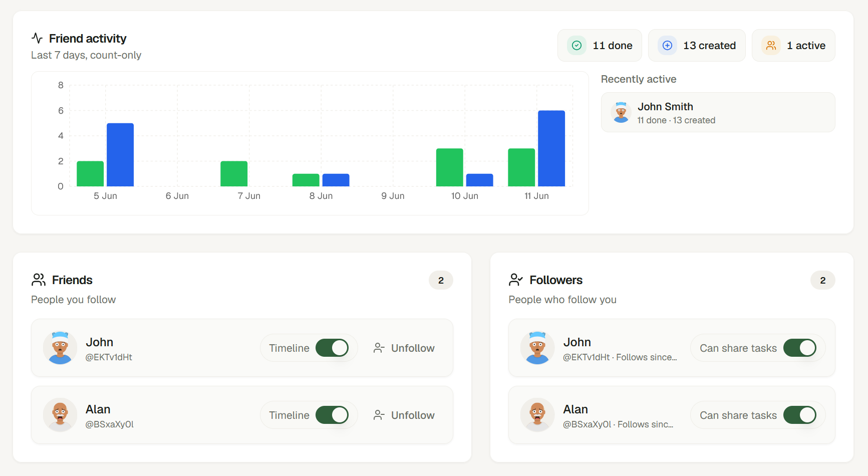The height and width of the screenshot is (476, 868).
Task: Click the 'People who follow you' subtitle
Action: point(562,300)
